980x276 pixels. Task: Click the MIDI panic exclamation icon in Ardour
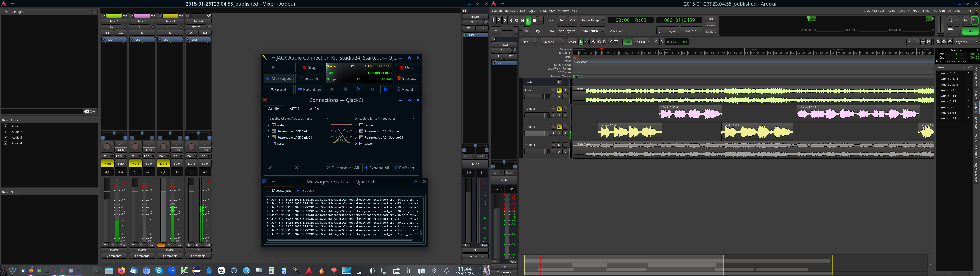[493, 21]
